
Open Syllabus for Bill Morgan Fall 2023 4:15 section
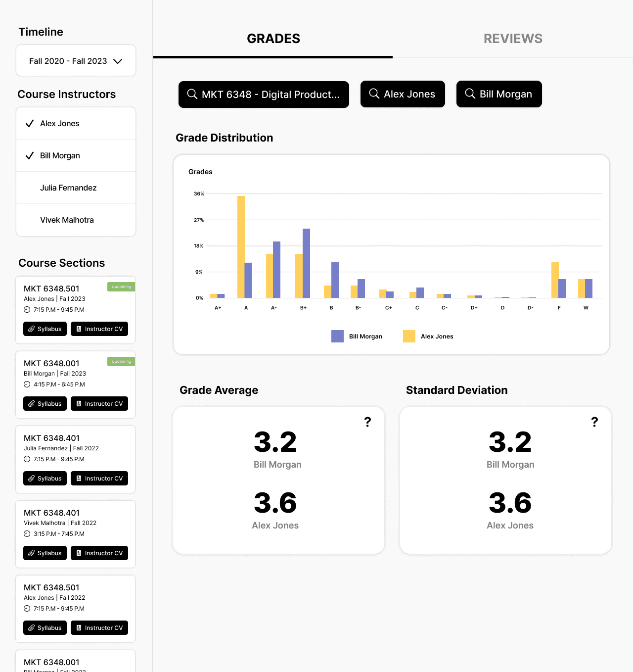[x=45, y=404]
